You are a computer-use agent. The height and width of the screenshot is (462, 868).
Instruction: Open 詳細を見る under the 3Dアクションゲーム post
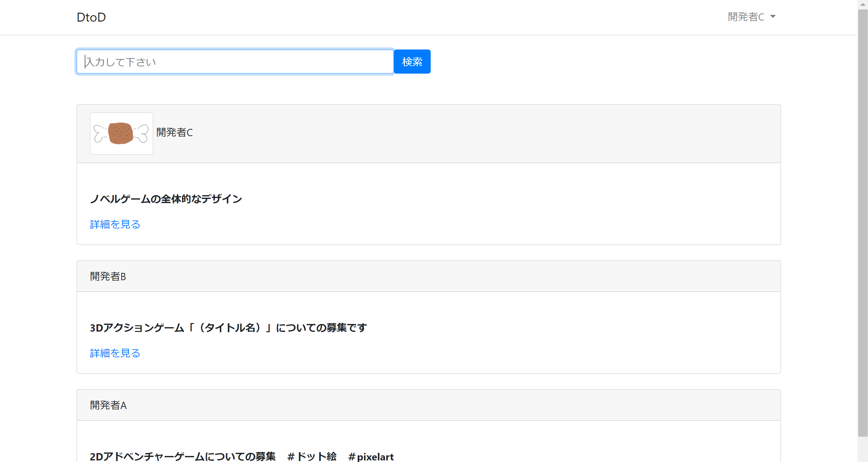tap(115, 353)
